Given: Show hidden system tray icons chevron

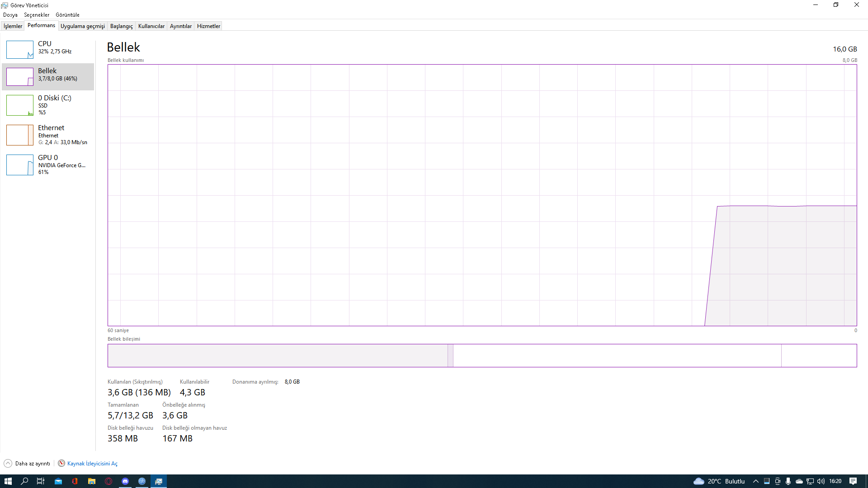Looking at the screenshot, I should [755, 481].
